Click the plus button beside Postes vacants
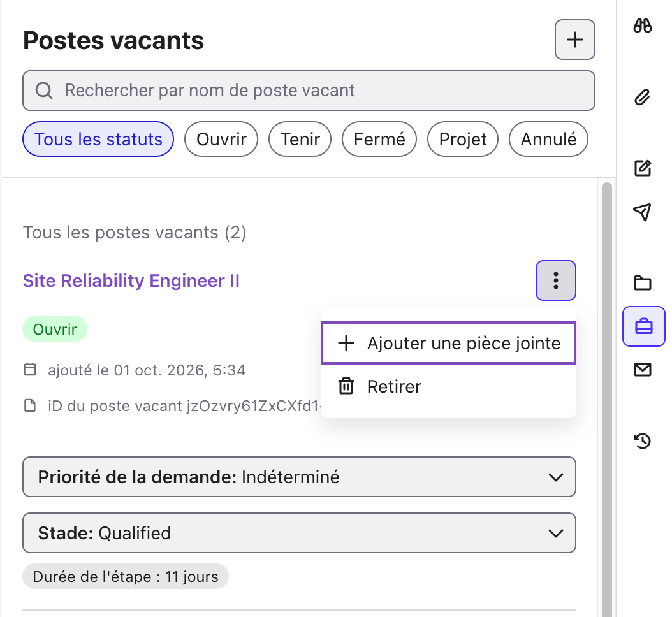672x617 pixels. (x=574, y=40)
